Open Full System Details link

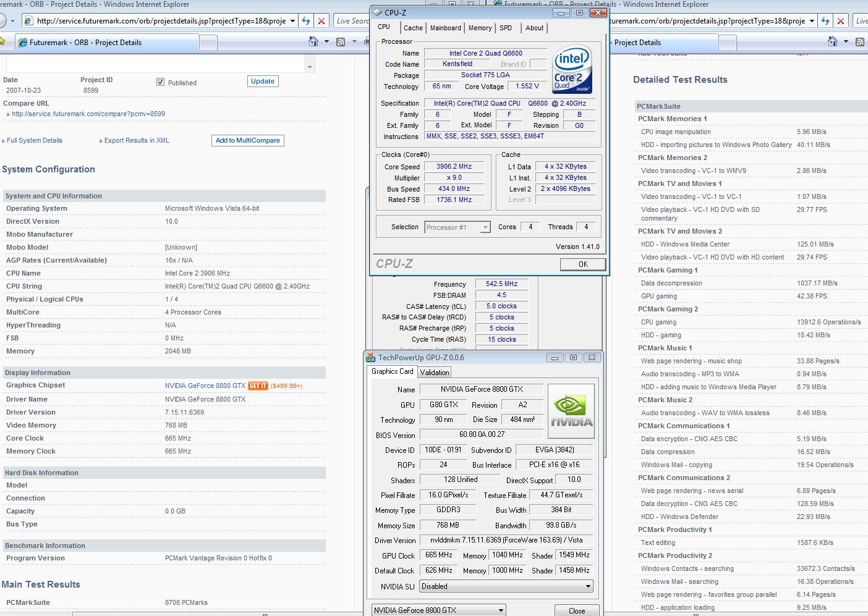click(x=35, y=140)
